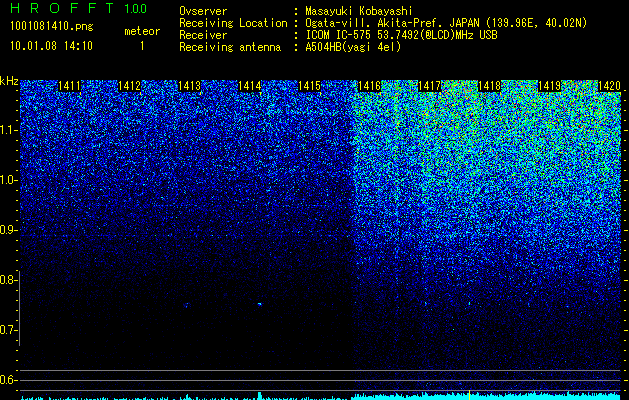Click the Ovserver label

tap(203, 11)
